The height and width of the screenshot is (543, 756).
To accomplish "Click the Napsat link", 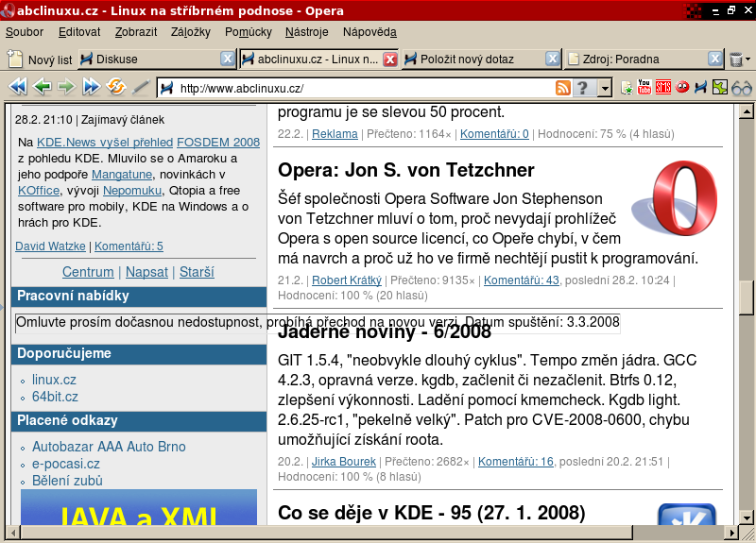I will [146, 272].
